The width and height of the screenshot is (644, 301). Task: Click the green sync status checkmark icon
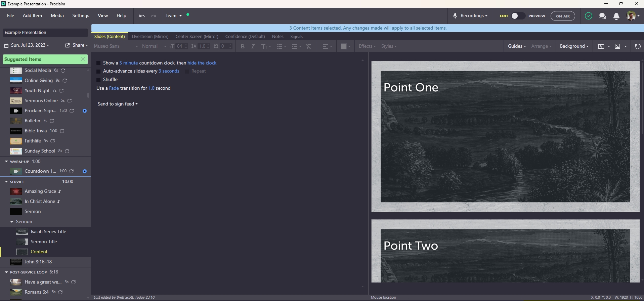(588, 16)
